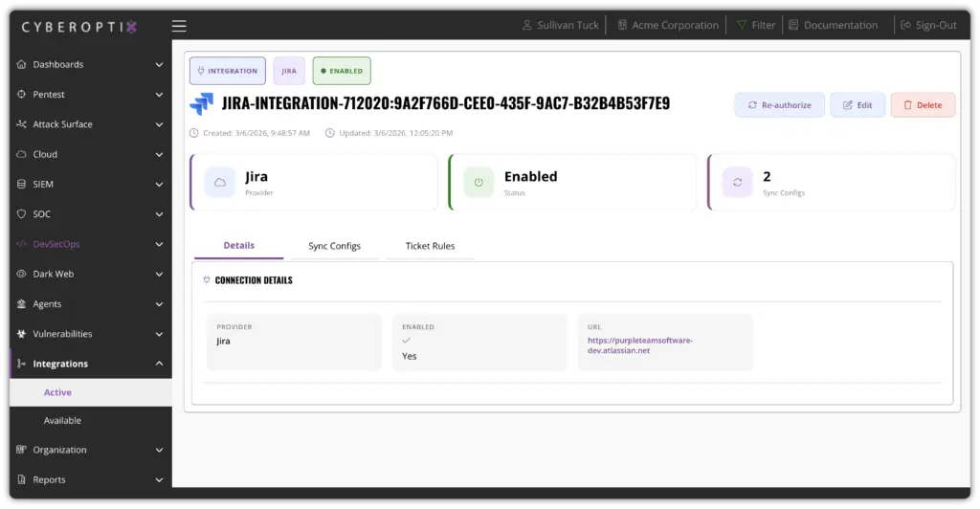Click the power icon in Enabled status card
The image size is (980, 509).
click(479, 183)
